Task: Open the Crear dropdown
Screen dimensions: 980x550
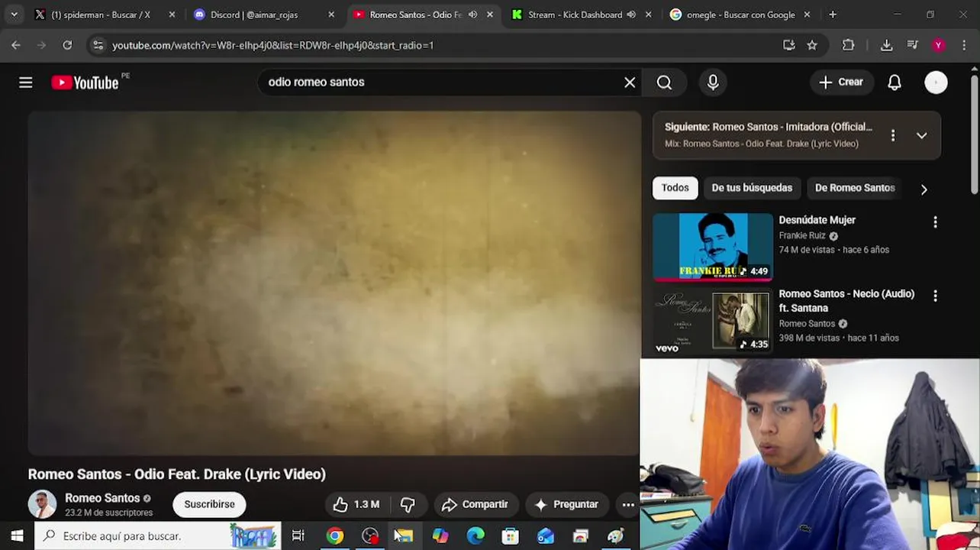Action: [x=841, y=82]
